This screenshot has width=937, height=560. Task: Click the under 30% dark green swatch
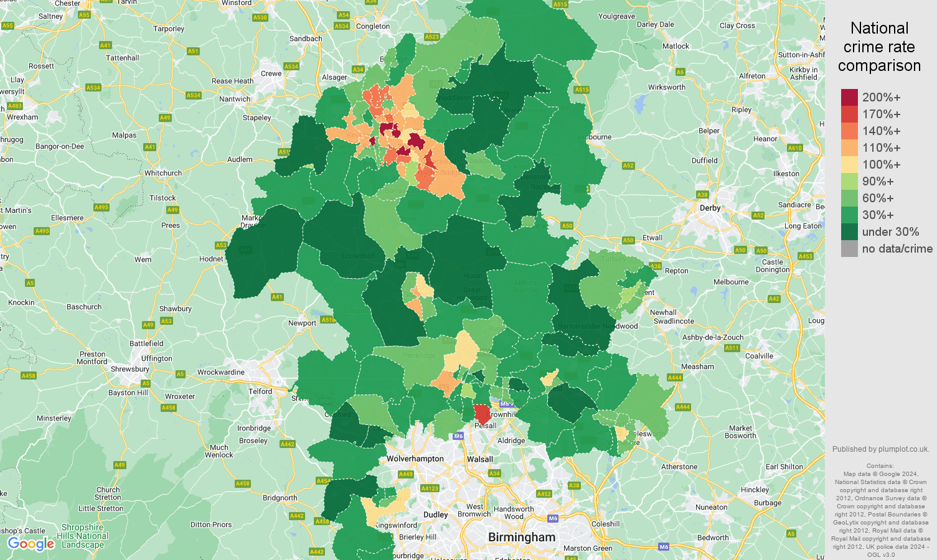point(849,231)
